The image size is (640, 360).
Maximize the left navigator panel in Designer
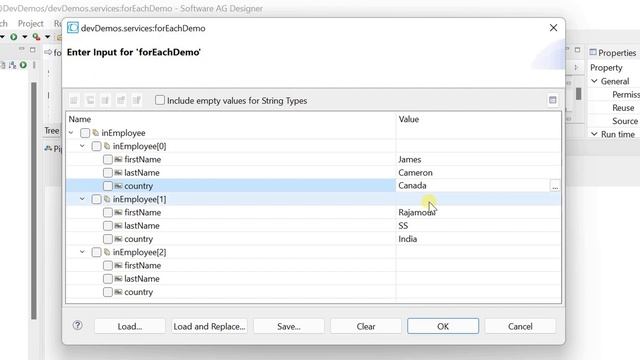coord(33,50)
